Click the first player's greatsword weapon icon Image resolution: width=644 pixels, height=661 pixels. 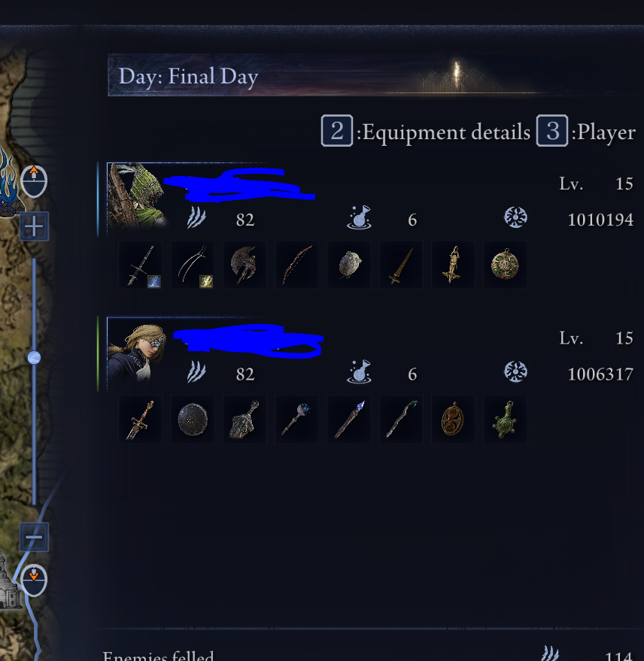(x=140, y=265)
